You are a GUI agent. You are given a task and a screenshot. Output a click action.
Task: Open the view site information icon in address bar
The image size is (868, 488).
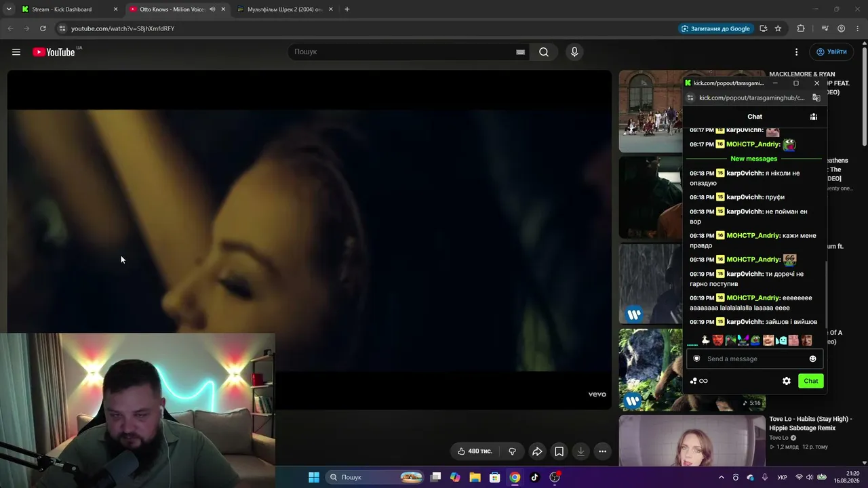pos(62,28)
